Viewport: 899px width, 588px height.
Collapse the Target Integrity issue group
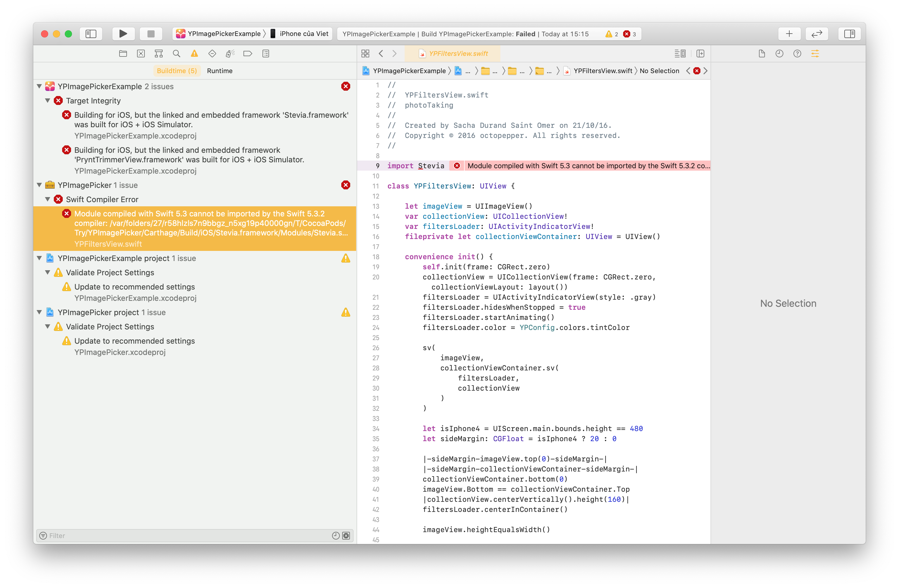(48, 100)
